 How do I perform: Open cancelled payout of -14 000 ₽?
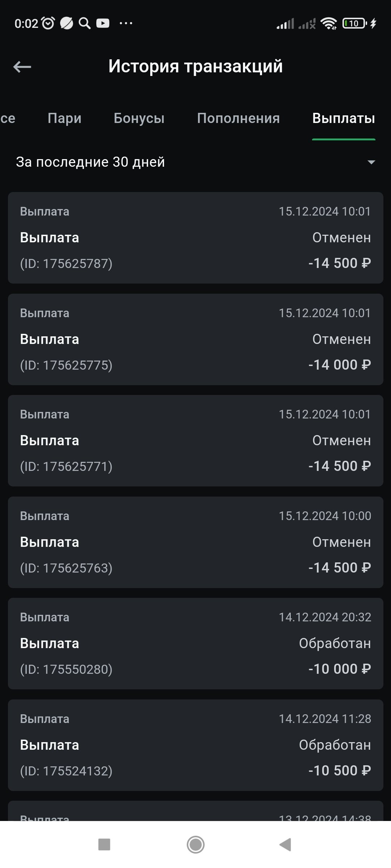point(195,339)
